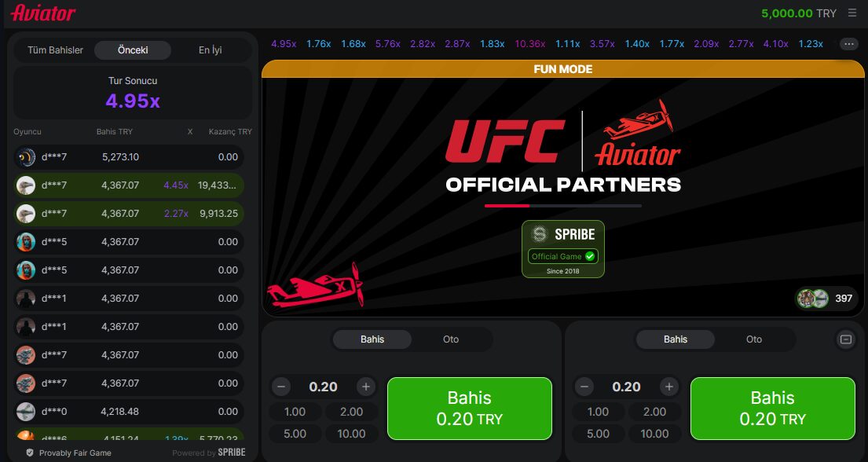Pick the 5.00 preset in the left bet panel

click(x=295, y=434)
